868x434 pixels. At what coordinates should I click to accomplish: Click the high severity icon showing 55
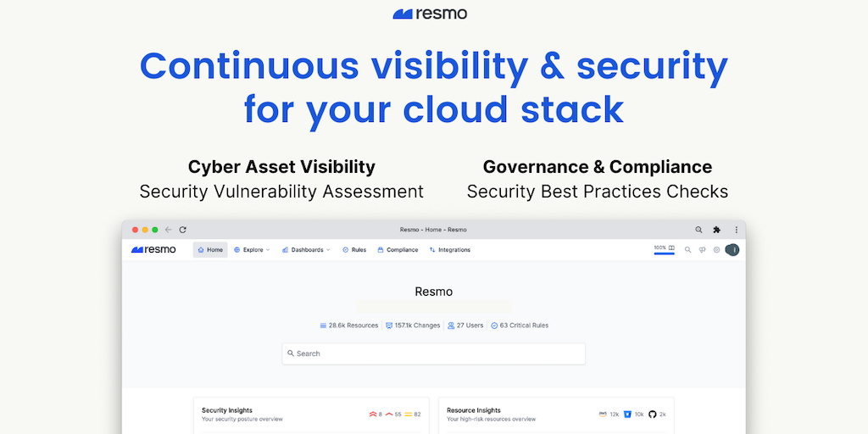point(389,414)
